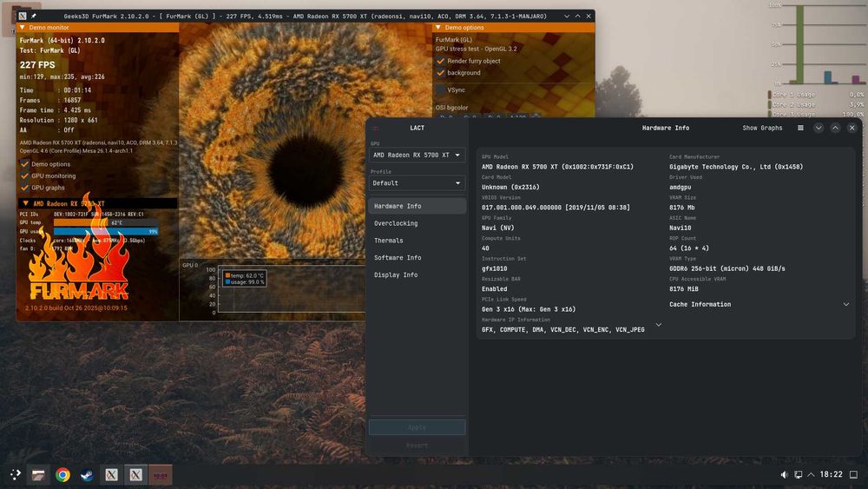Toggle the GPU graphs checkbox
Screen dimensions: 868x489
[x=24, y=188]
